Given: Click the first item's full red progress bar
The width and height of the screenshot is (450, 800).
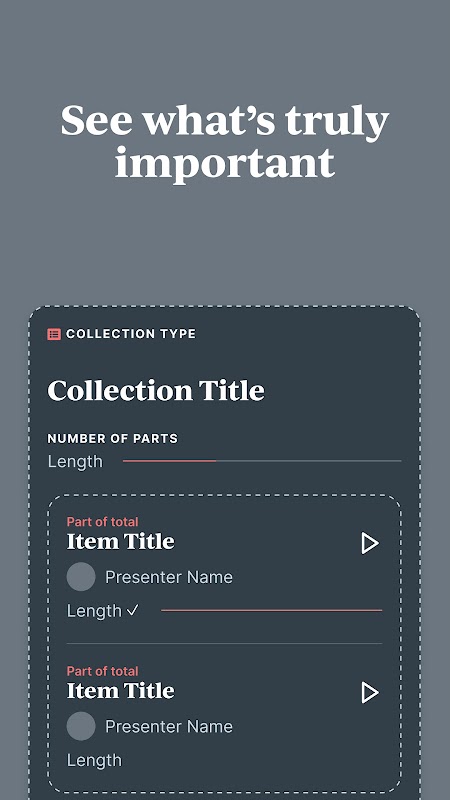Looking at the screenshot, I should [x=271, y=610].
